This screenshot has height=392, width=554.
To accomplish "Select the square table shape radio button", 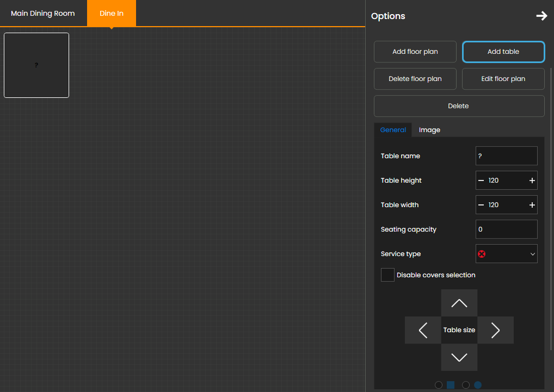I will pyautogui.click(x=439, y=385).
